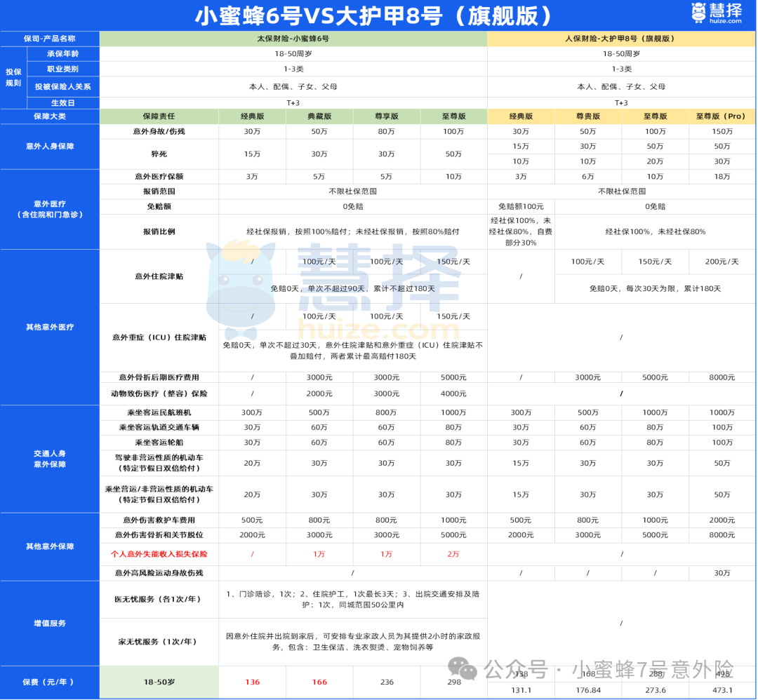Click the 乘坐客运民航班机 row label

point(159,412)
